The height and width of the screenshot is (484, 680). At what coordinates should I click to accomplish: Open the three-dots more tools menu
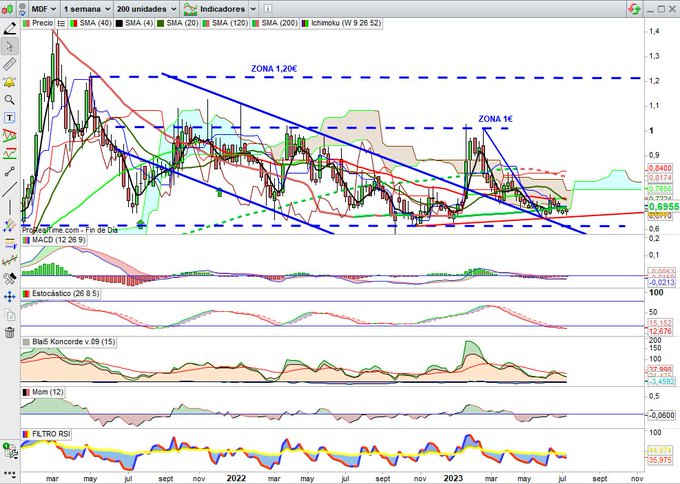(x=9, y=474)
